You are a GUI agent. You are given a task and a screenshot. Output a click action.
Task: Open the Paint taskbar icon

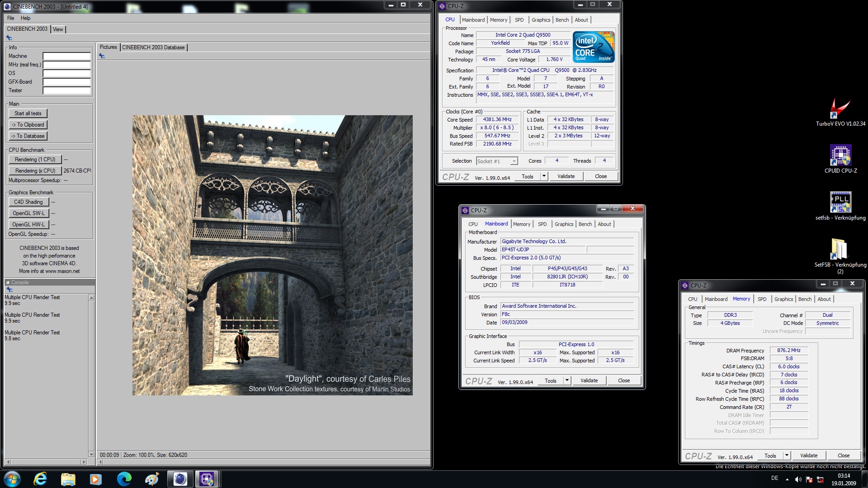(152, 479)
